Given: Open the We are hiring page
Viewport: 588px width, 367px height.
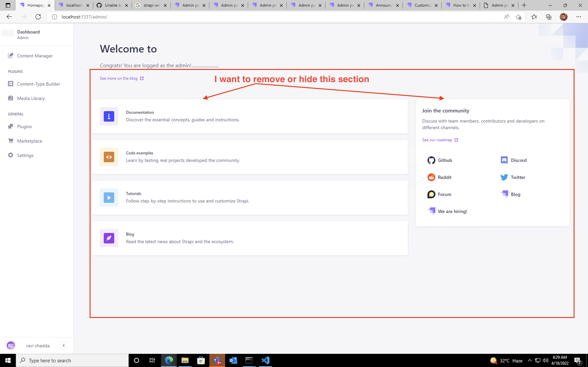Looking at the screenshot, I should click(452, 211).
